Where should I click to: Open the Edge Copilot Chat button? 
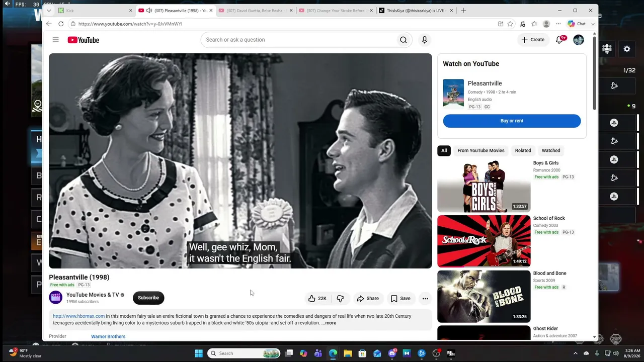pyautogui.click(x=577, y=24)
